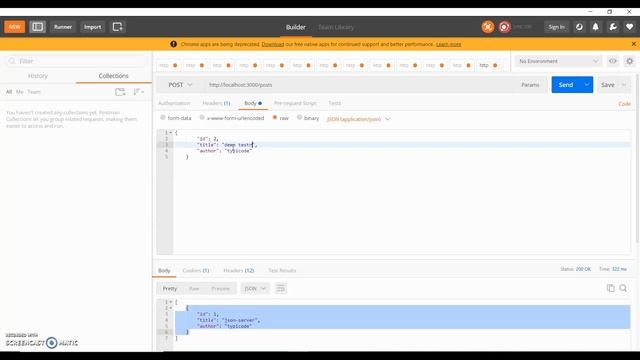Select the binary radio button
The height and width of the screenshot is (360, 640).
(300, 118)
